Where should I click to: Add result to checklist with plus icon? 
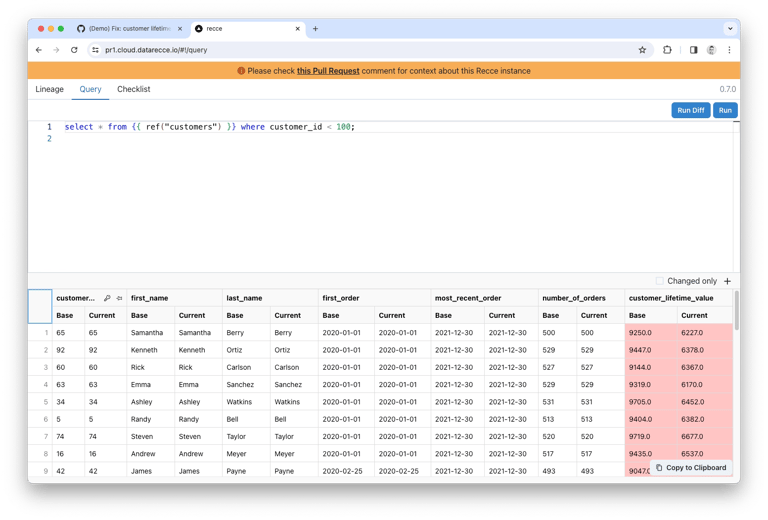click(727, 281)
